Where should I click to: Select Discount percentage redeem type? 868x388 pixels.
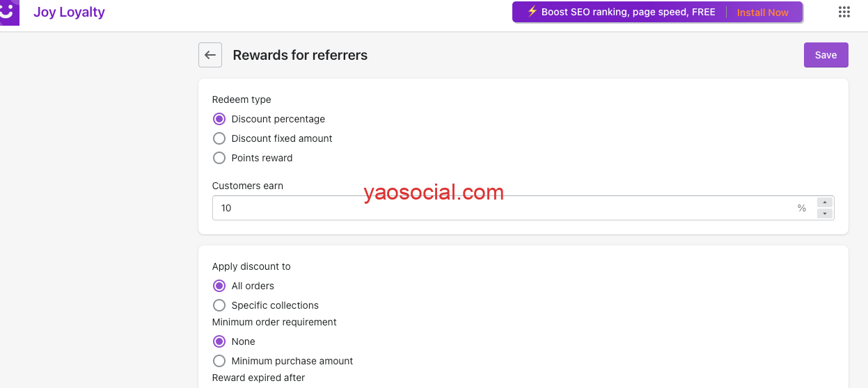219,119
